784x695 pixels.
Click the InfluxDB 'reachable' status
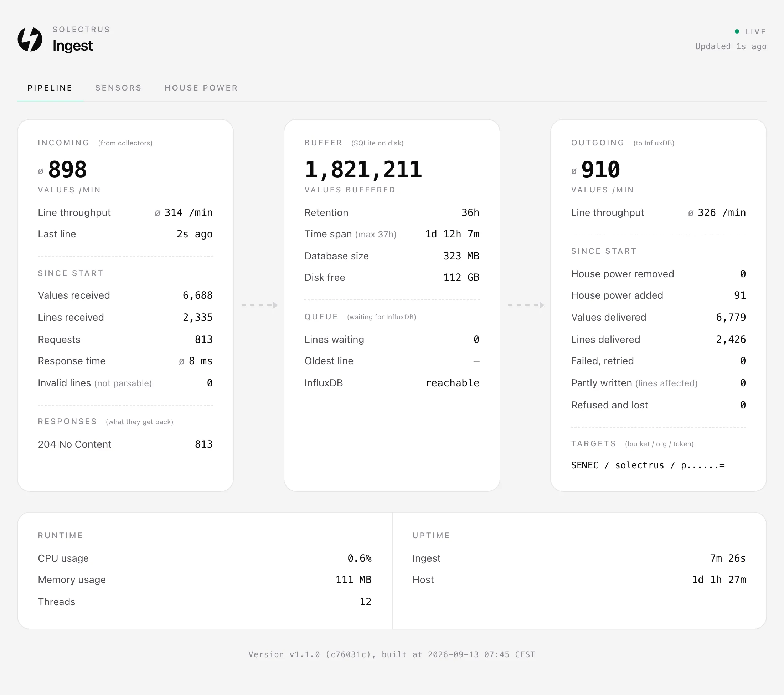(453, 383)
